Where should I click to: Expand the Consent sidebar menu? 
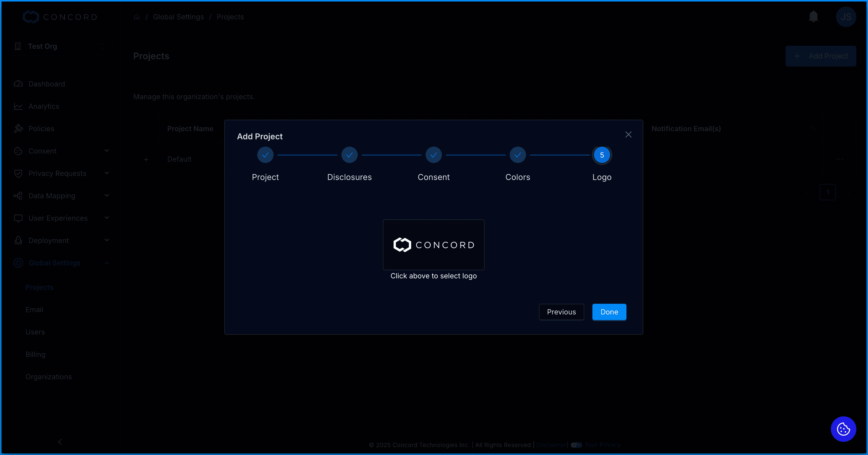point(107,151)
